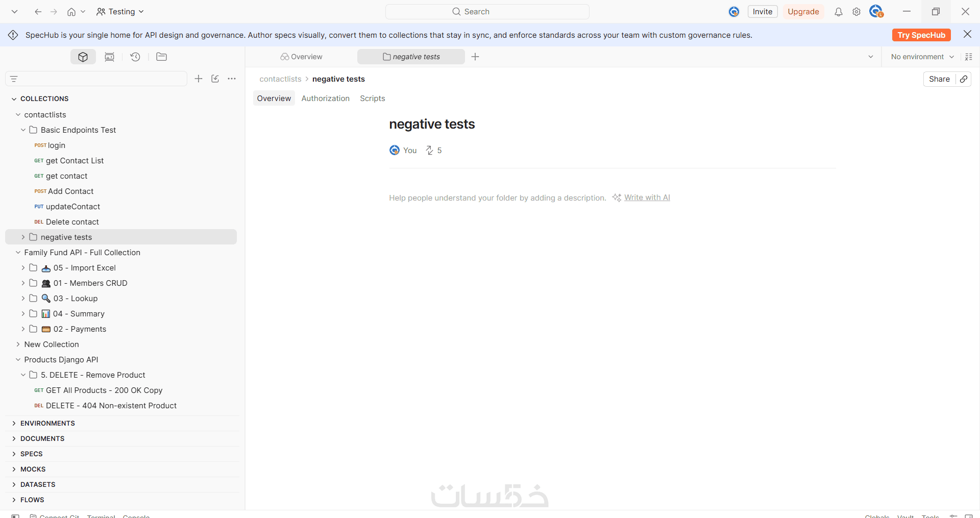Collapse the Basic Endpoints Test folder
The width and height of the screenshot is (980, 518).
tap(23, 130)
